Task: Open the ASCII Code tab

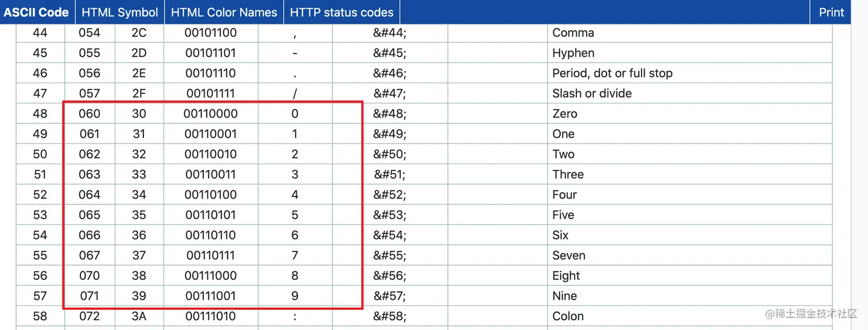Action: (37, 12)
